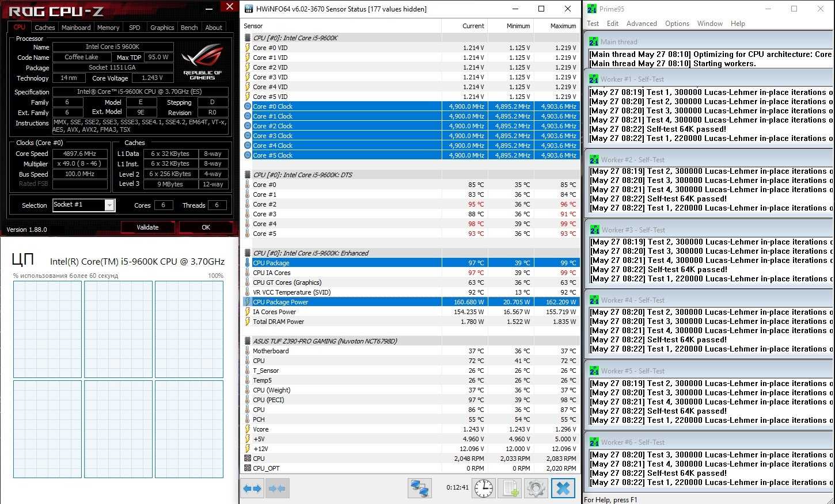Switch to the Bench tab in CPU-Z

pos(189,28)
